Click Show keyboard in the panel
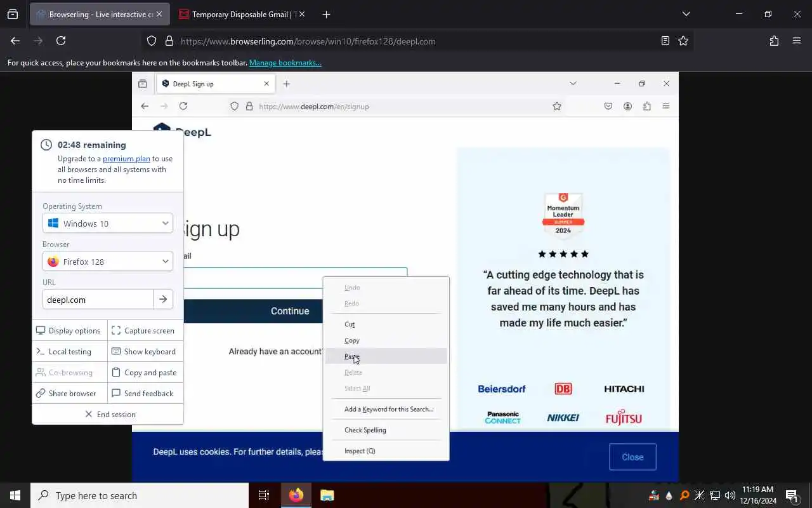 pyautogui.click(x=145, y=352)
